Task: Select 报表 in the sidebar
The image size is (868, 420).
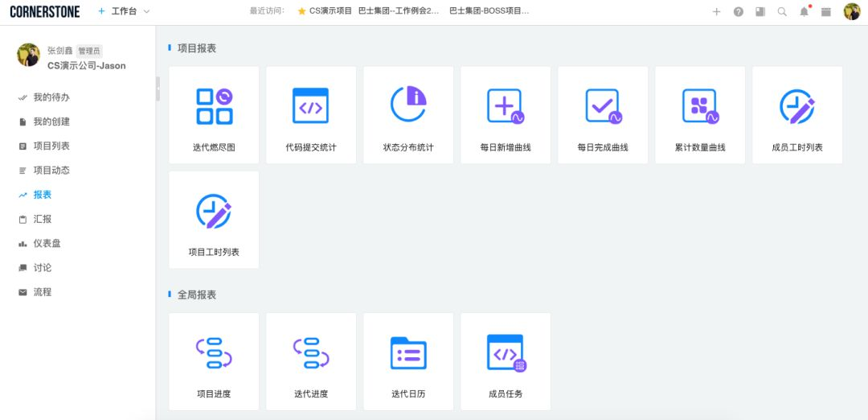Action: [x=43, y=195]
